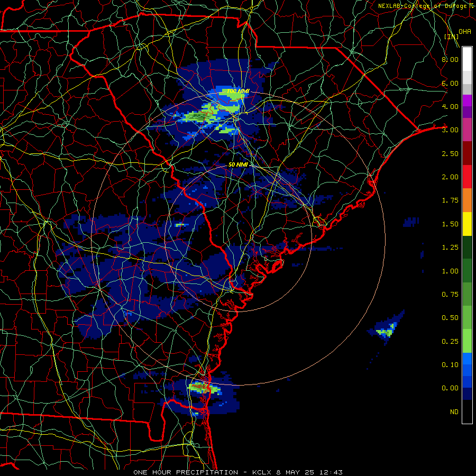Click the 2.50 legend value

click(x=450, y=153)
